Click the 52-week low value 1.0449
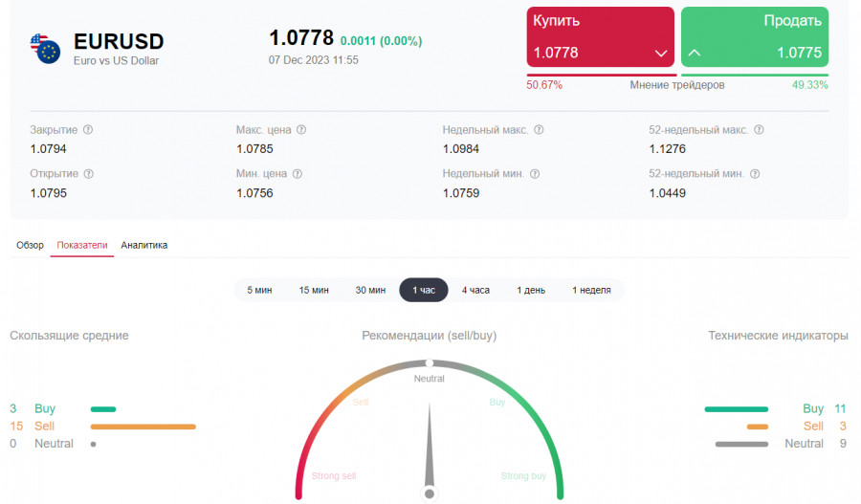Image resolution: width=861 pixels, height=504 pixels. click(x=667, y=193)
